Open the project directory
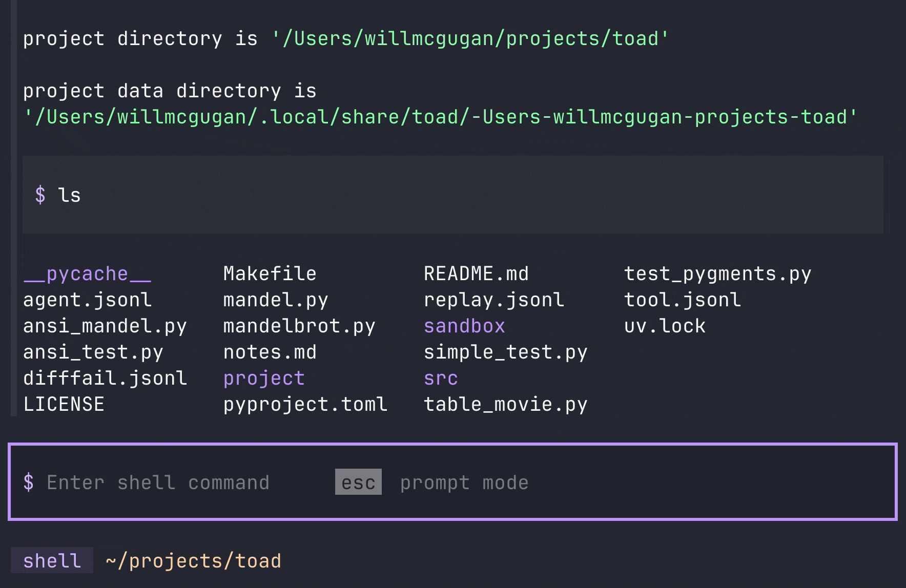Screen dimensions: 906x588 point(263,378)
